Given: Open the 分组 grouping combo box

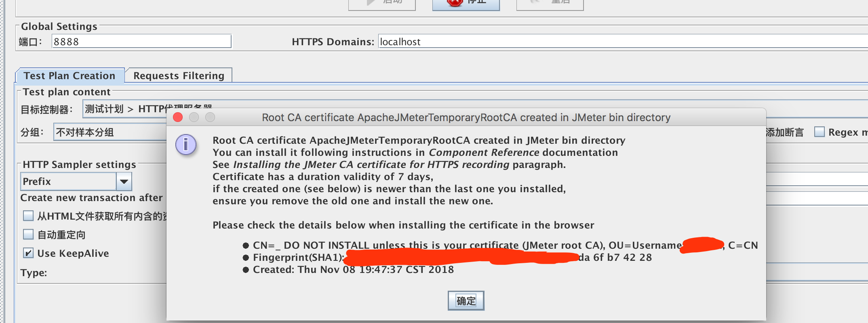Looking at the screenshot, I should click(110, 132).
